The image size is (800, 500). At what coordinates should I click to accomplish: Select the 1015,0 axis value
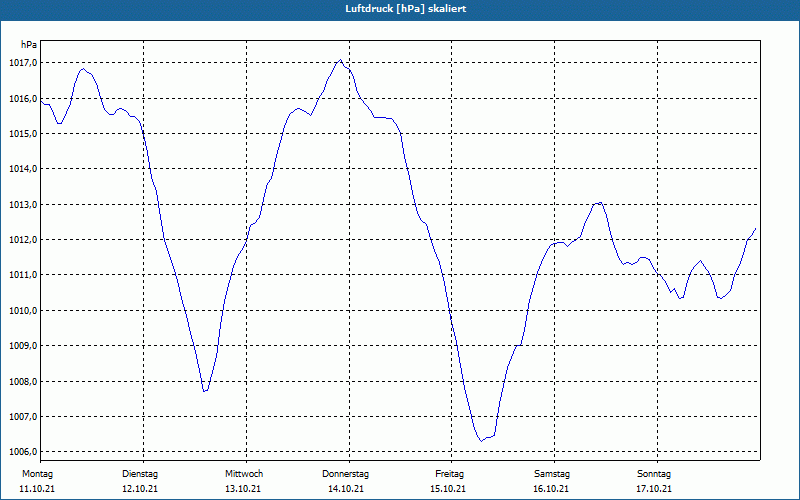pyautogui.click(x=23, y=134)
